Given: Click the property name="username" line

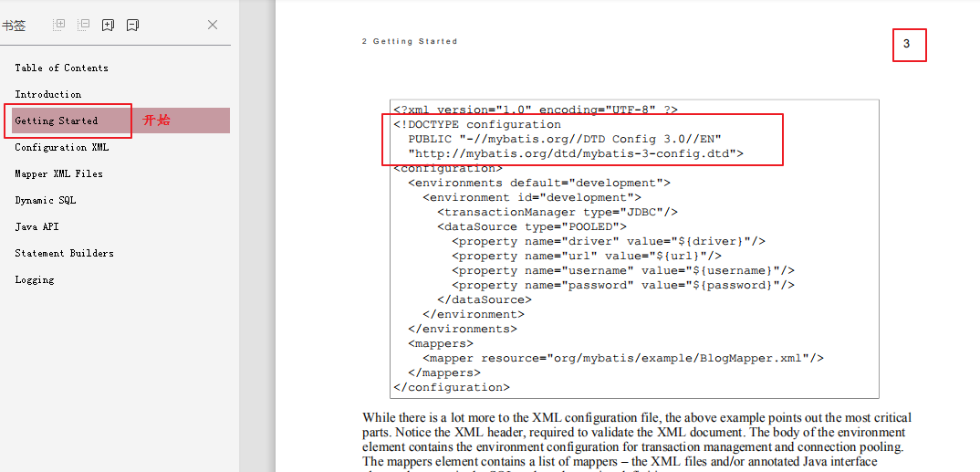Looking at the screenshot, I should [x=623, y=271].
